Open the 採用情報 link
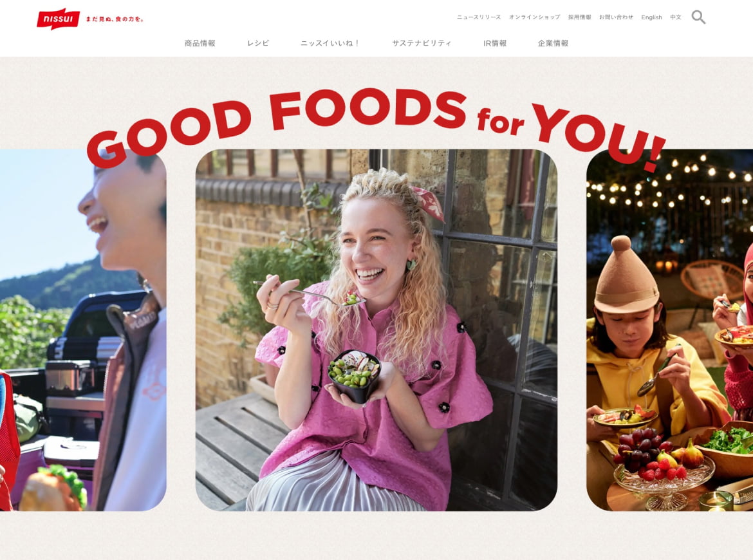753x560 pixels. coord(580,17)
